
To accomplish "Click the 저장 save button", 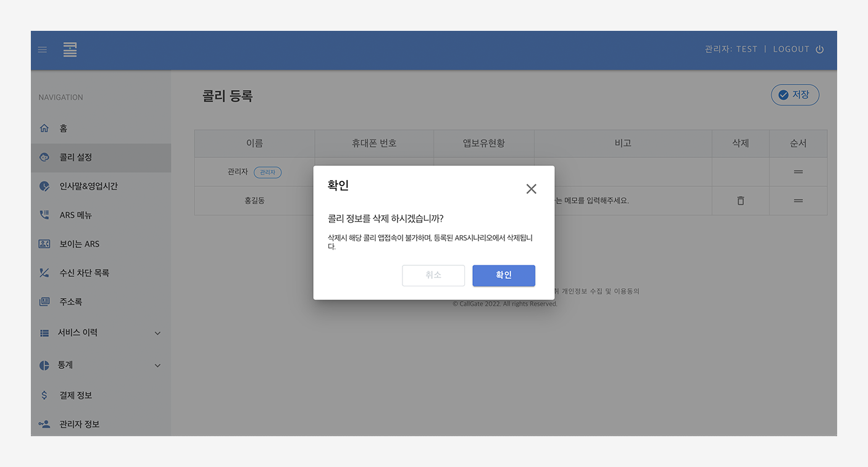I will coord(795,95).
